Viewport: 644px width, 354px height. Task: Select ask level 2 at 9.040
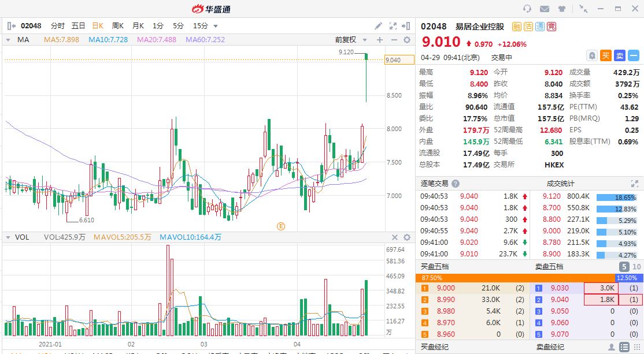coord(587,300)
